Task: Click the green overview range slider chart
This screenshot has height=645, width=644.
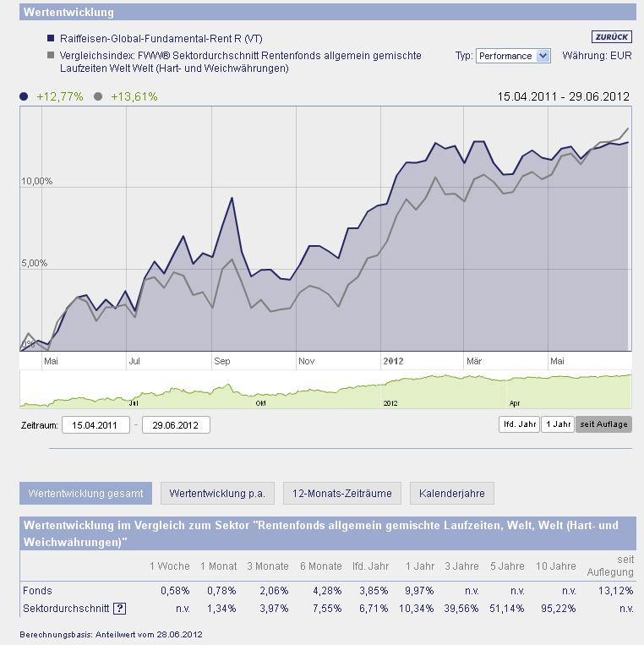Action: (x=325, y=391)
